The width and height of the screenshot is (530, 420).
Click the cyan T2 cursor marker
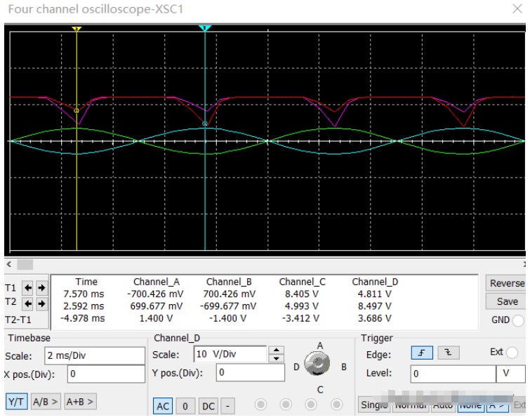(x=204, y=29)
